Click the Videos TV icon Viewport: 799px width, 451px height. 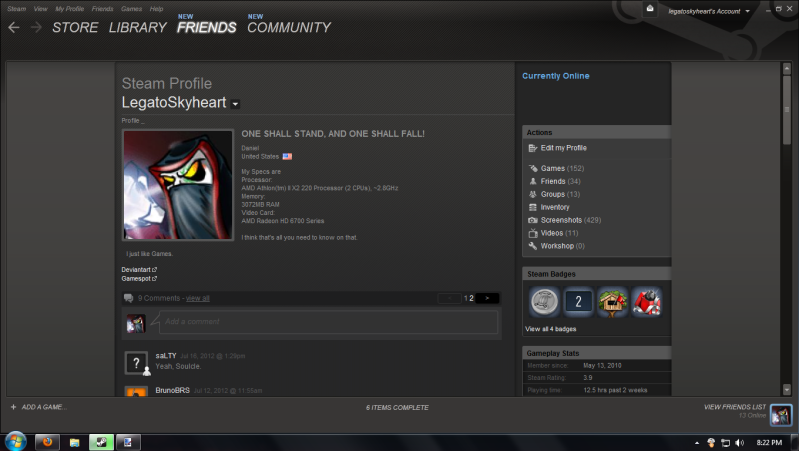533,233
